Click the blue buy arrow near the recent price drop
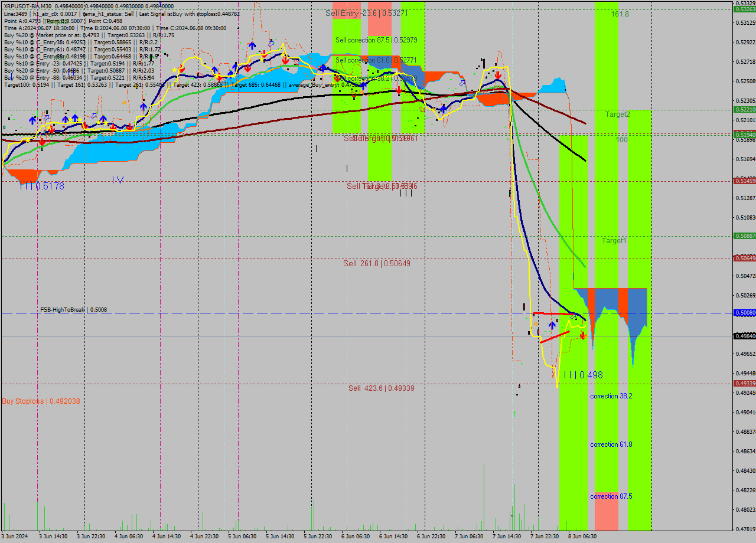 pos(552,325)
